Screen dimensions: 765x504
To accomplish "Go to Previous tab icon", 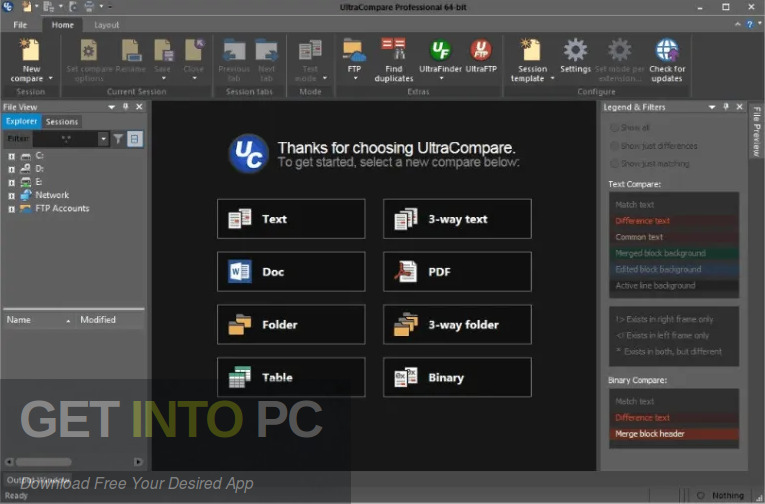I will coord(234,50).
